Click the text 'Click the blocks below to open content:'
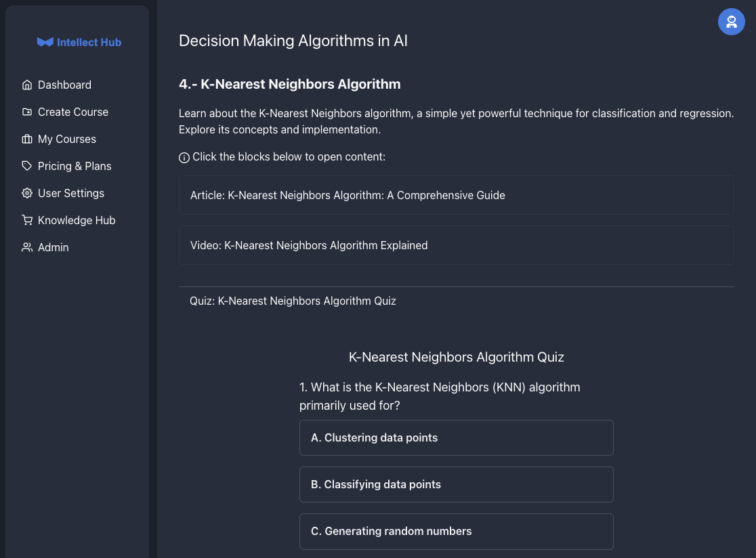Screen dimensions: 756x558 click(289, 157)
